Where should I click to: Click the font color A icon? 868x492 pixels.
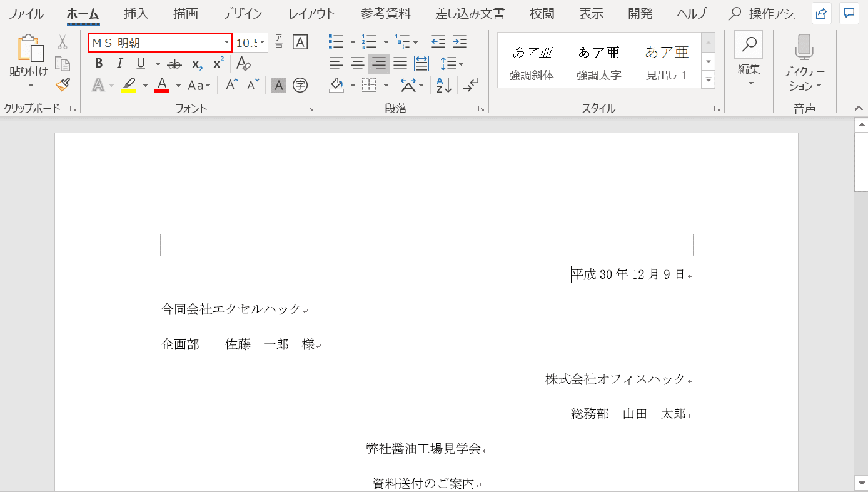click(162, 84)
